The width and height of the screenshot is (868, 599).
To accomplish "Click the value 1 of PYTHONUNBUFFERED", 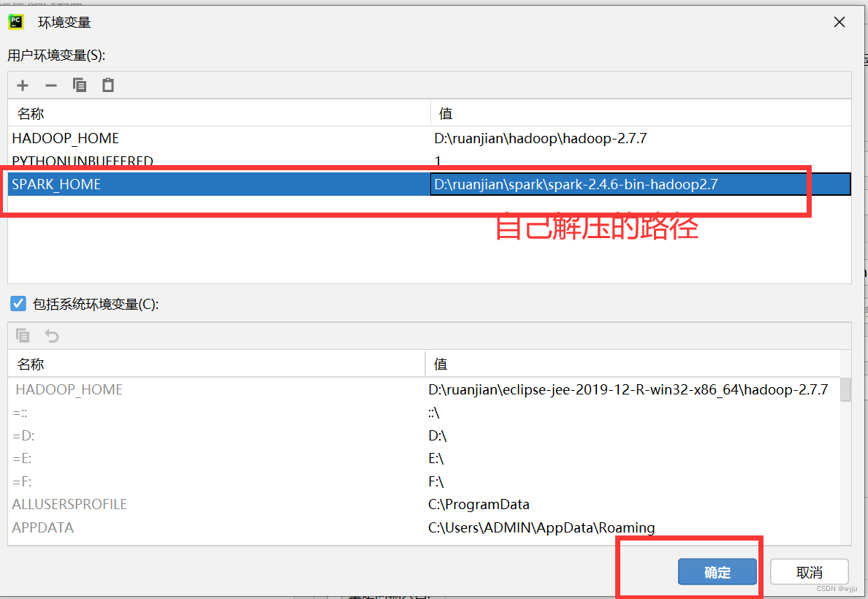I will click(x=438, y=161).
